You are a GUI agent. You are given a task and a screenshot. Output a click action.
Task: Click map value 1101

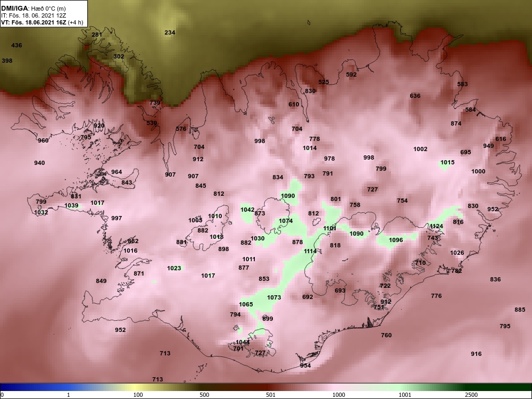330,228
